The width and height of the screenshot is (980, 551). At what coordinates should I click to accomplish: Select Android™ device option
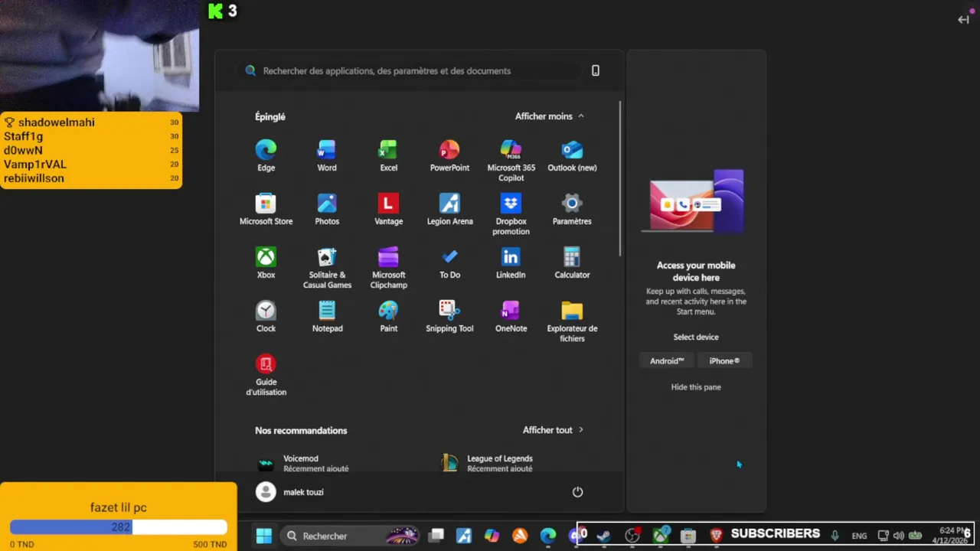coord(667,361)
